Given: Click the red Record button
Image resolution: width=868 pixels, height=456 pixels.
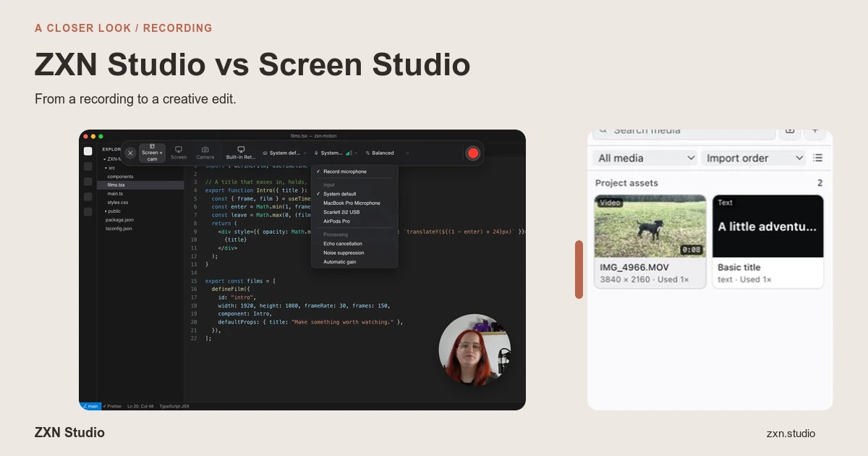Looking at the screenshot, I should pos(472,153).
